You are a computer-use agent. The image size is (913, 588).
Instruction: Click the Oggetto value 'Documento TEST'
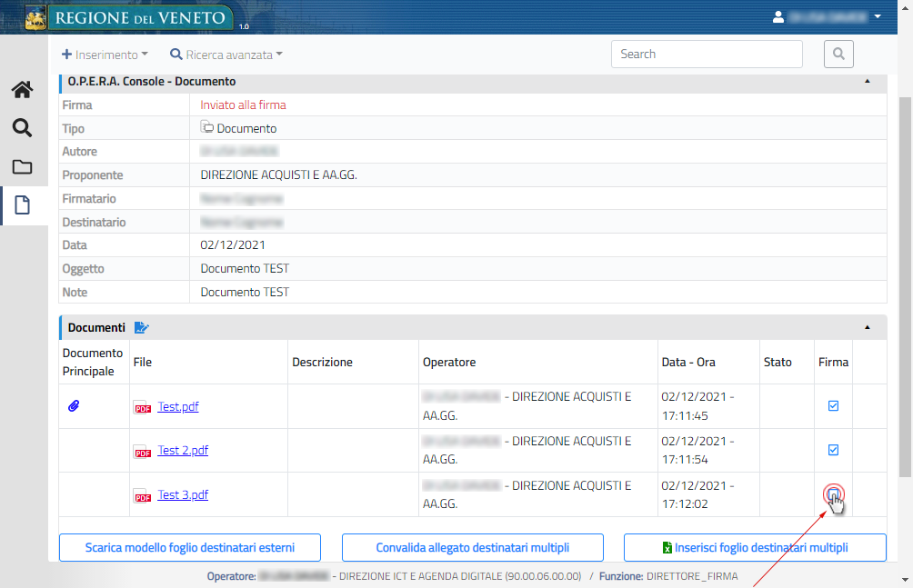click(x=245, y=268)
